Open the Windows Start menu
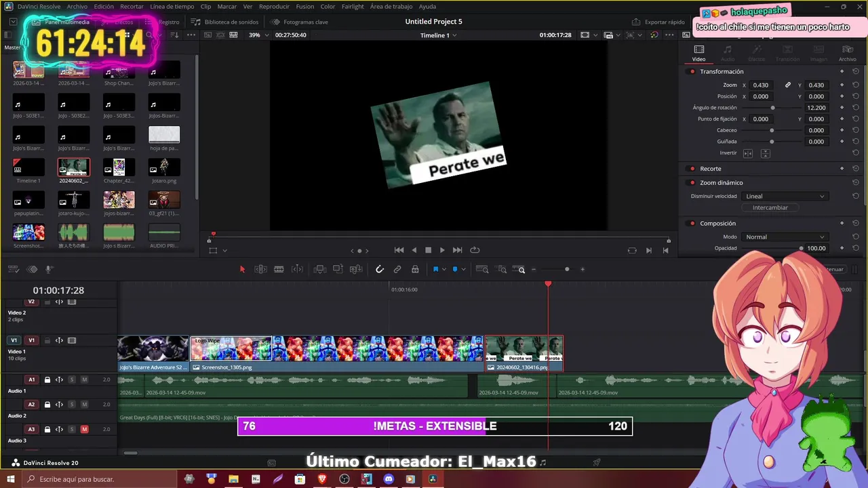Image resolution: width=868 pixels, height=488 pixels. pyautogui.click(x=11, y=479)
